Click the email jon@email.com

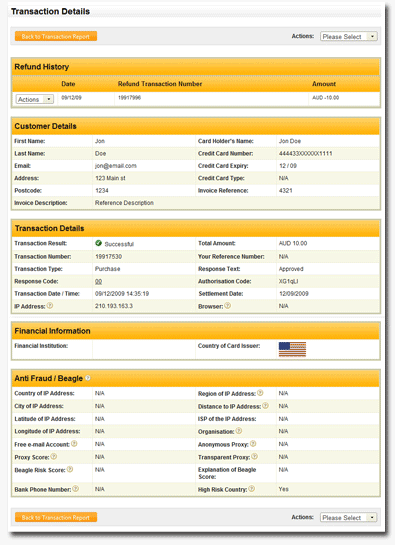point(116,166)
